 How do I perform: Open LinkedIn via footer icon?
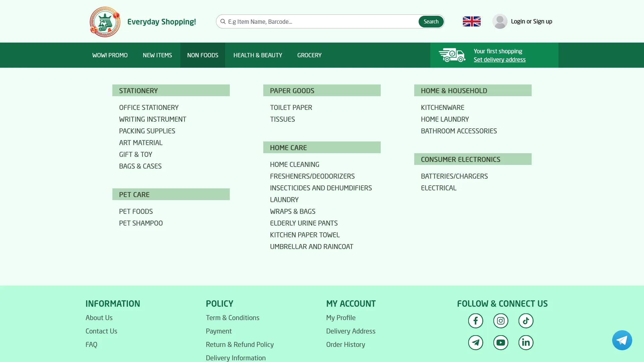[526, 342]
